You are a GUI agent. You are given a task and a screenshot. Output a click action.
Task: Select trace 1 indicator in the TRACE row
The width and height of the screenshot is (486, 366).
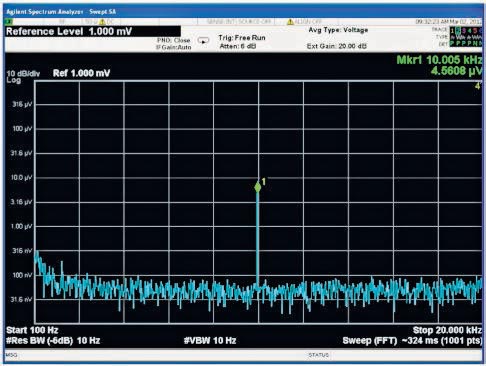tap(452, 30)
